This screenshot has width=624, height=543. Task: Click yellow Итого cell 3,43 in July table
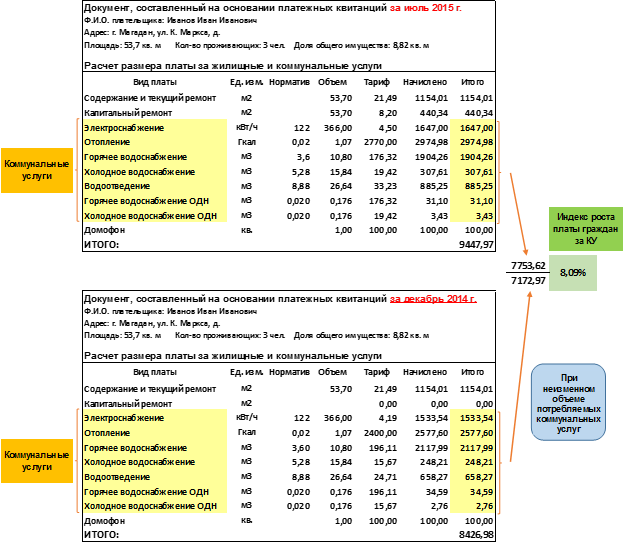click(x=484, y=216)
